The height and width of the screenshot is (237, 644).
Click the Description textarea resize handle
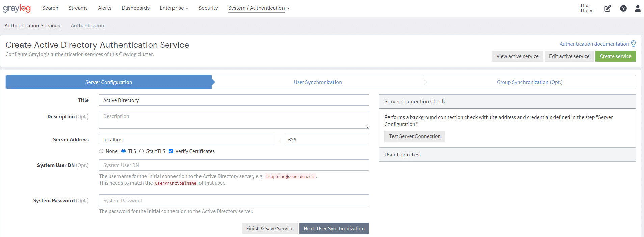click(367, 126)
